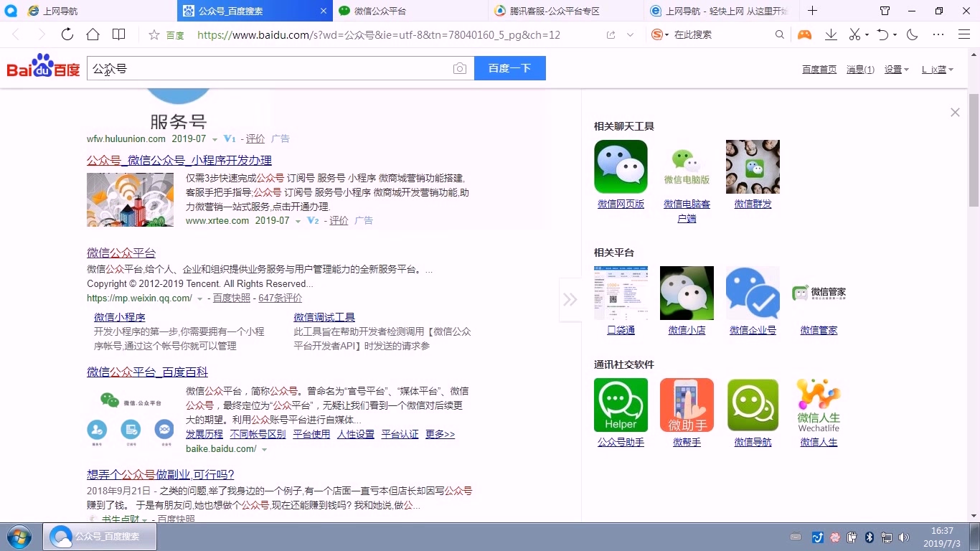Switch to the 上网导航 - 轻快上网 tab

722,11
